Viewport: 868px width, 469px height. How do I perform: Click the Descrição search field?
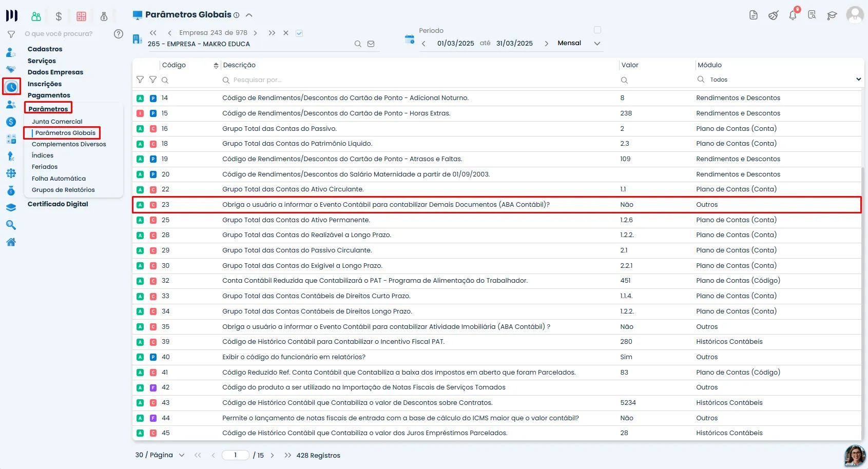[421, 80]
